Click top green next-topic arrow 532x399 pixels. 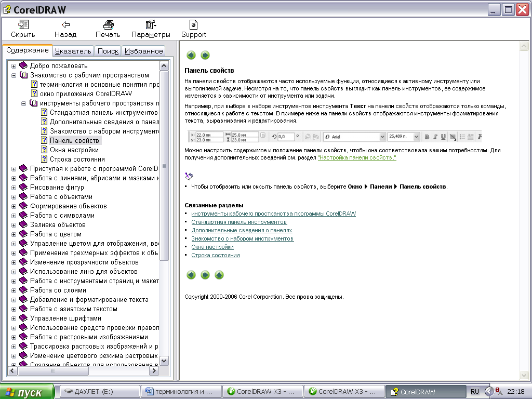pyautogui.click(x=205, y=55)
